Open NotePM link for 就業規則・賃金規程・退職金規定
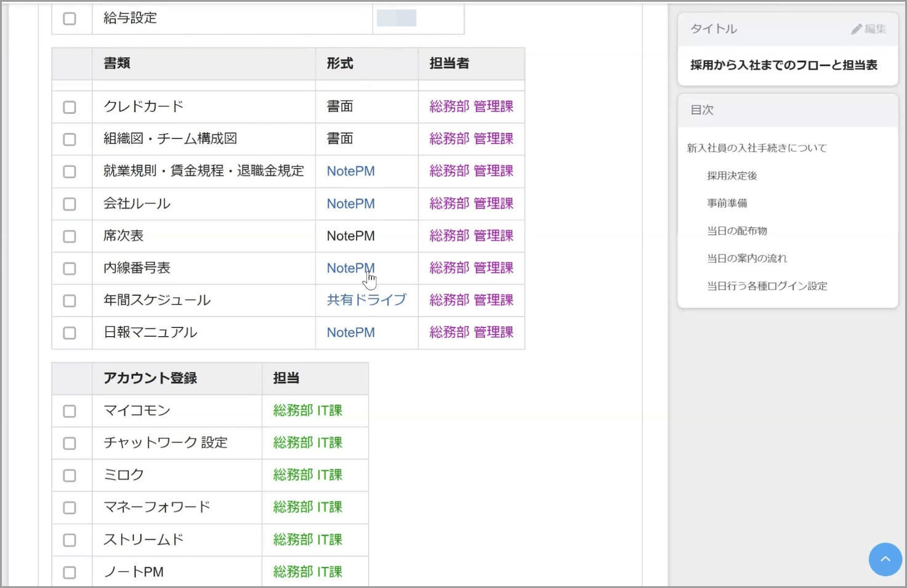Image resolution: width=907 pixels, height=588 pixels. 350,171
